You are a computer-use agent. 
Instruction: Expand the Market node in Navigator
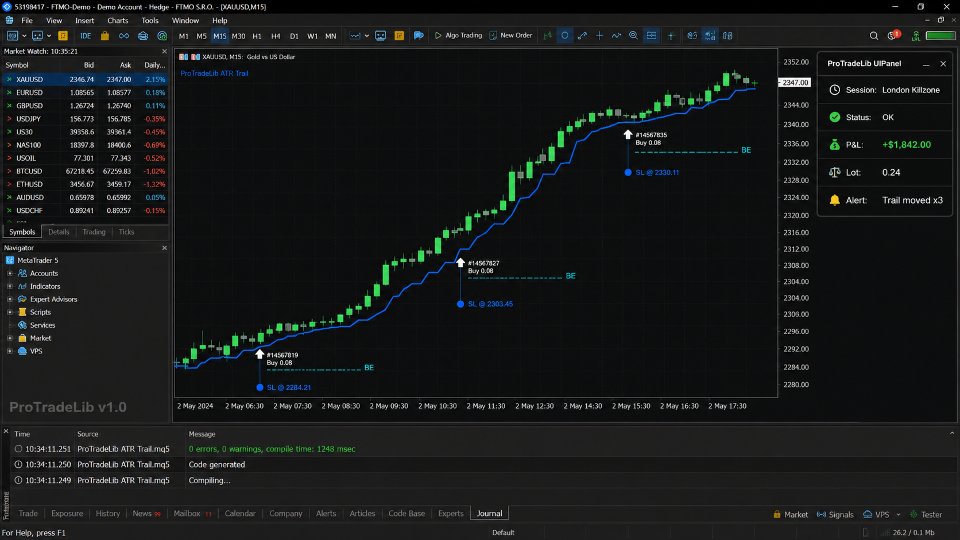tap(10, 338)
